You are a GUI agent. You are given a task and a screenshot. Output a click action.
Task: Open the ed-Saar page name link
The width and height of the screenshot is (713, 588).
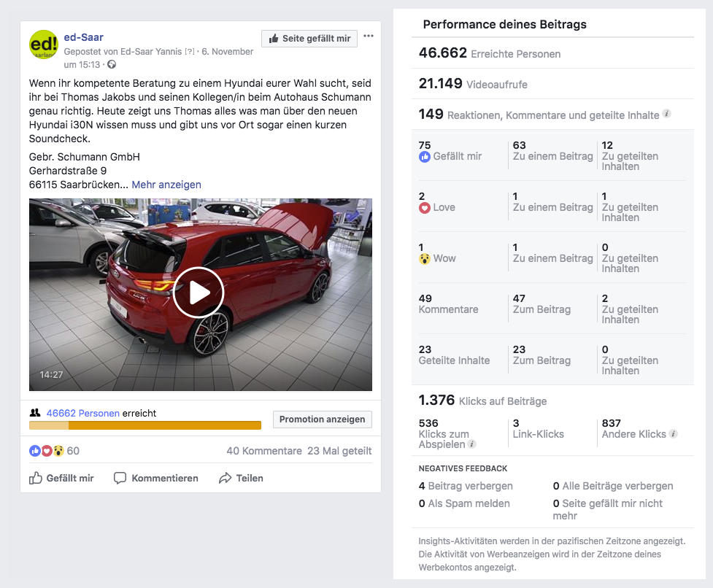[84, 37]
